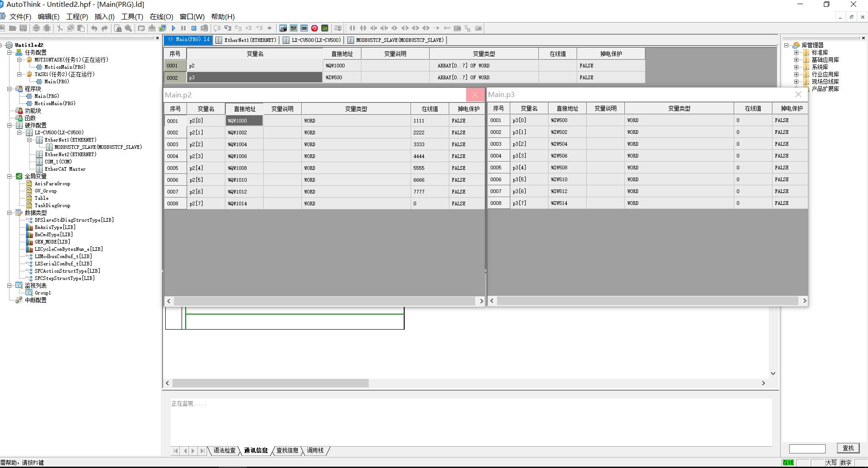
Task: Click the SR set/reset coil icon
Action: point(467,28)
